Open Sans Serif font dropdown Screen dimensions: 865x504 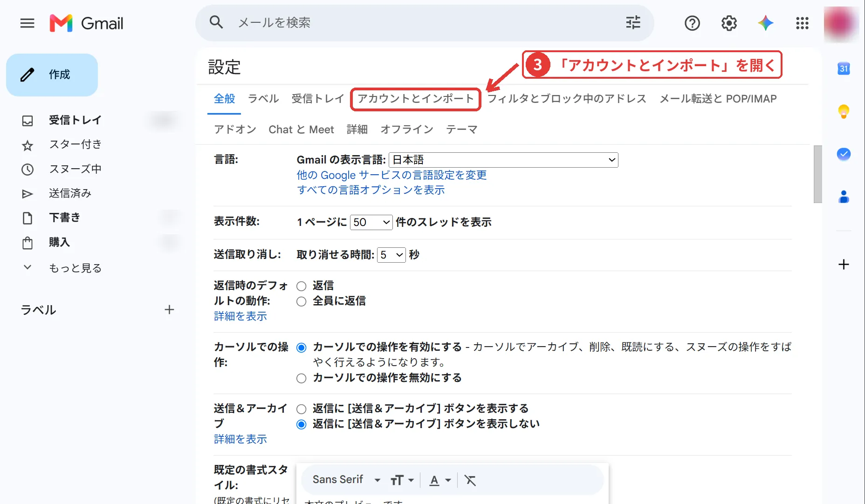coord(346,480)
